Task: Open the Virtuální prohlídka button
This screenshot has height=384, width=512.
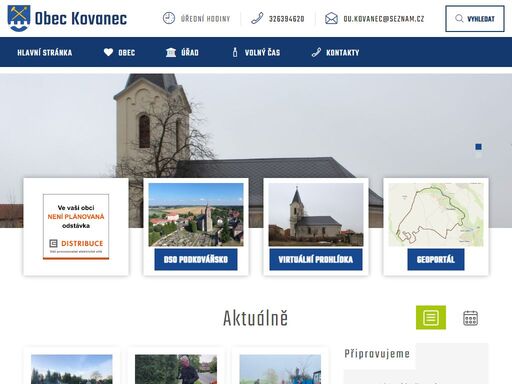Action: 316,259
